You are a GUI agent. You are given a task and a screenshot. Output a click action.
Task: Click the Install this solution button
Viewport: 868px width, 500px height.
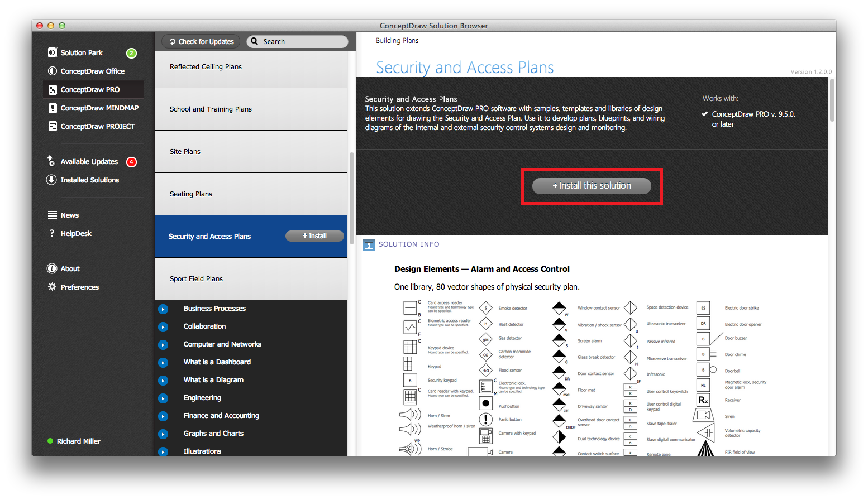point(592,186)
